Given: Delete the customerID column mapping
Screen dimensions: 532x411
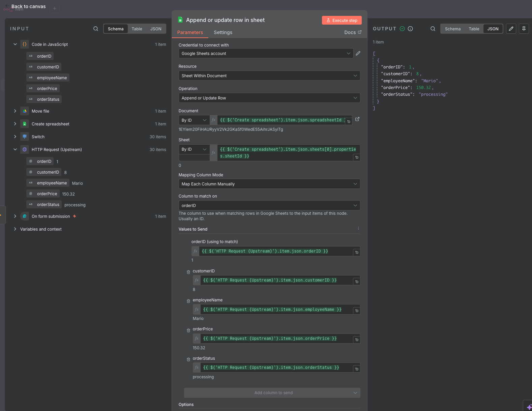Looking at the screenshot, I should [188, 272].
